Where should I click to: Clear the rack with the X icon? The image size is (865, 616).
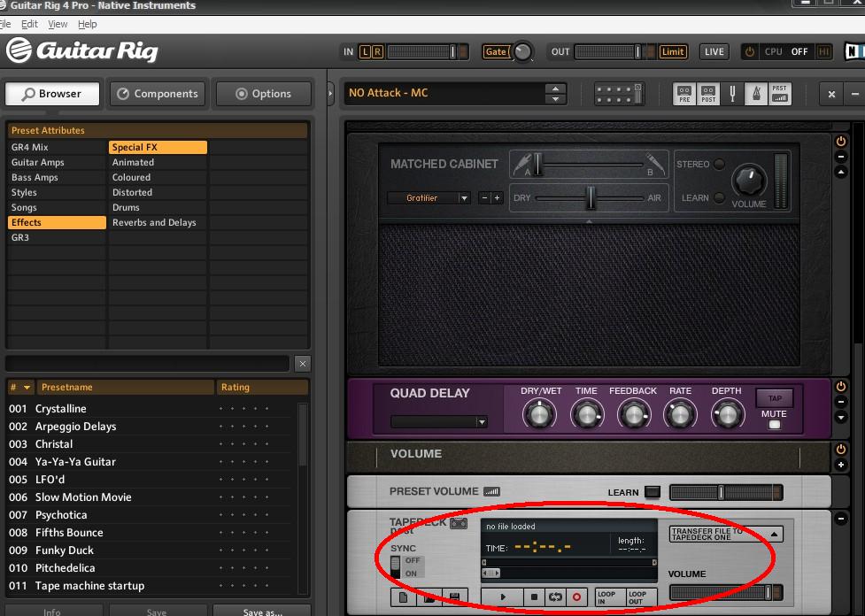coord(831,95)
